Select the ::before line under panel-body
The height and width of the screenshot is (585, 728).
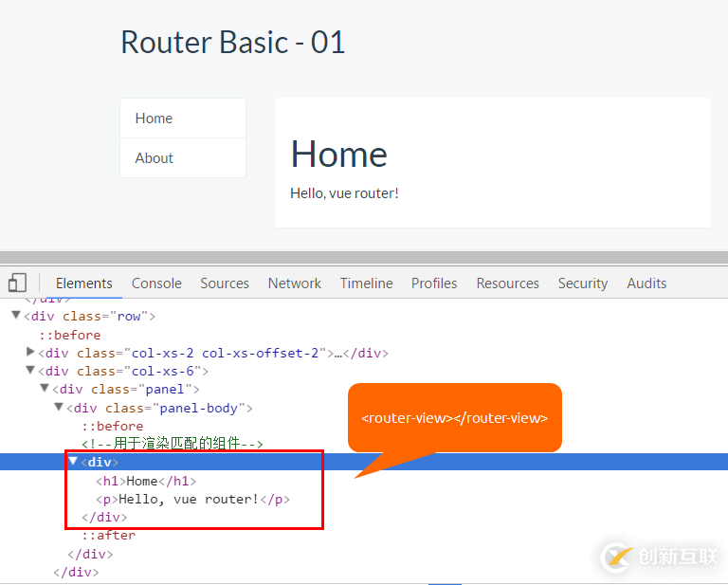(x=113, y=427)
